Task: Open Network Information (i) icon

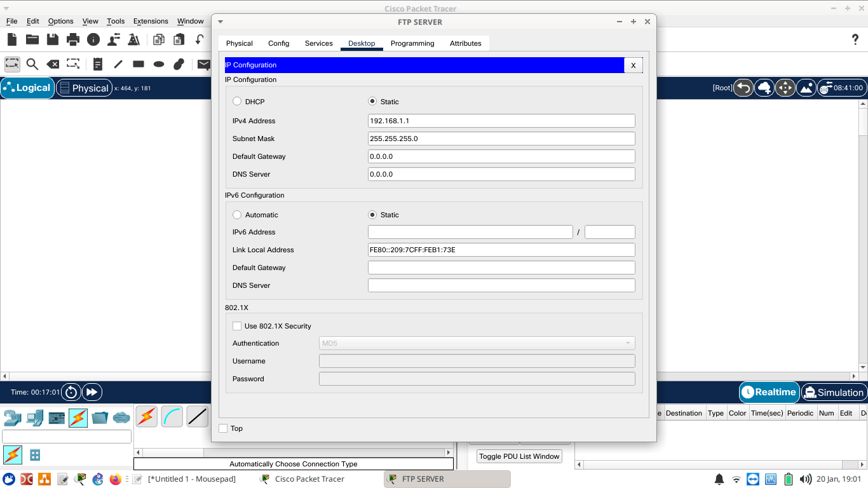Action: click(93, 39)
